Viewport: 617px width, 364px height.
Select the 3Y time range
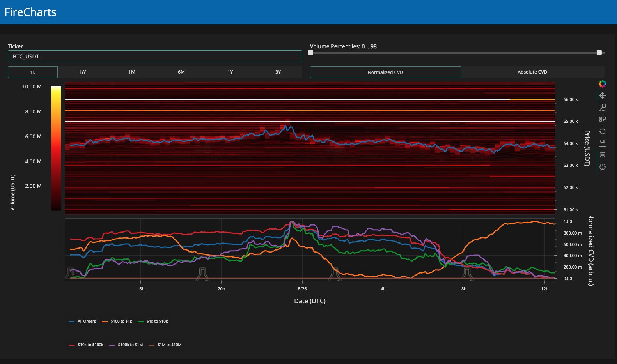(278, 72)
